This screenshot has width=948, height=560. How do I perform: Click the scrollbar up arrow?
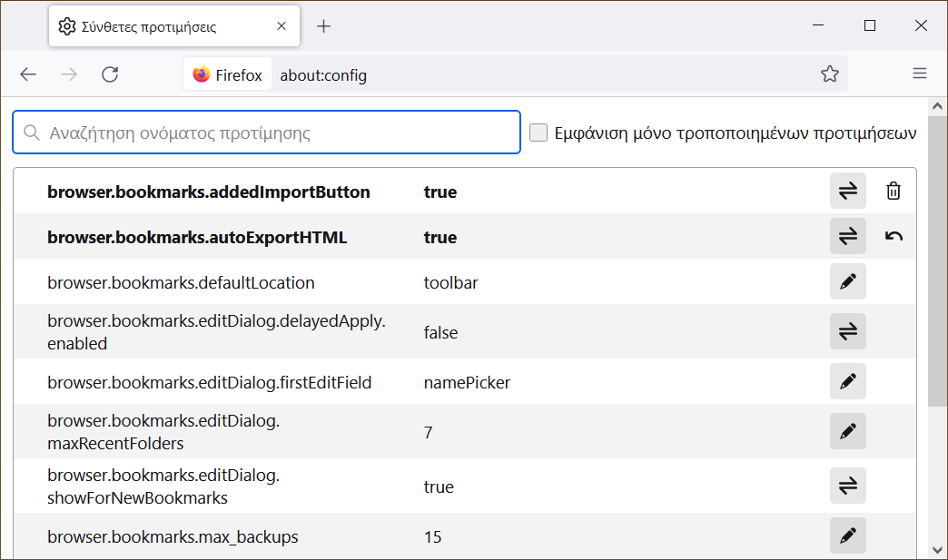pos(937,106)
